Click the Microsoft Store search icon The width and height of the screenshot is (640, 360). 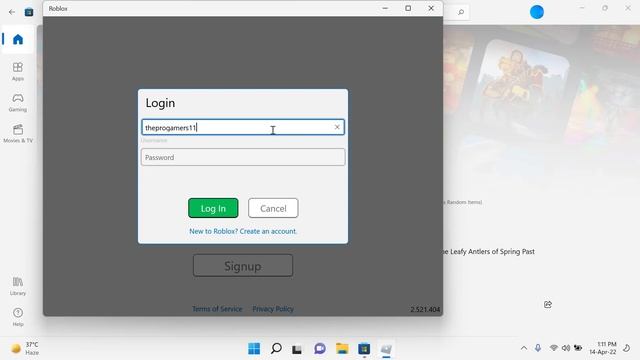[461, 12]
